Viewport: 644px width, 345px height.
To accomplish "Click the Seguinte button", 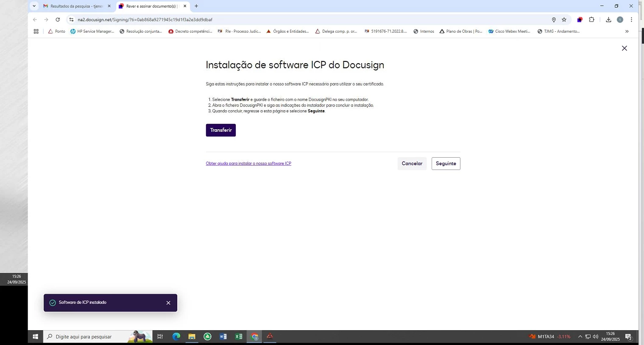I will [x=446, y=164].
